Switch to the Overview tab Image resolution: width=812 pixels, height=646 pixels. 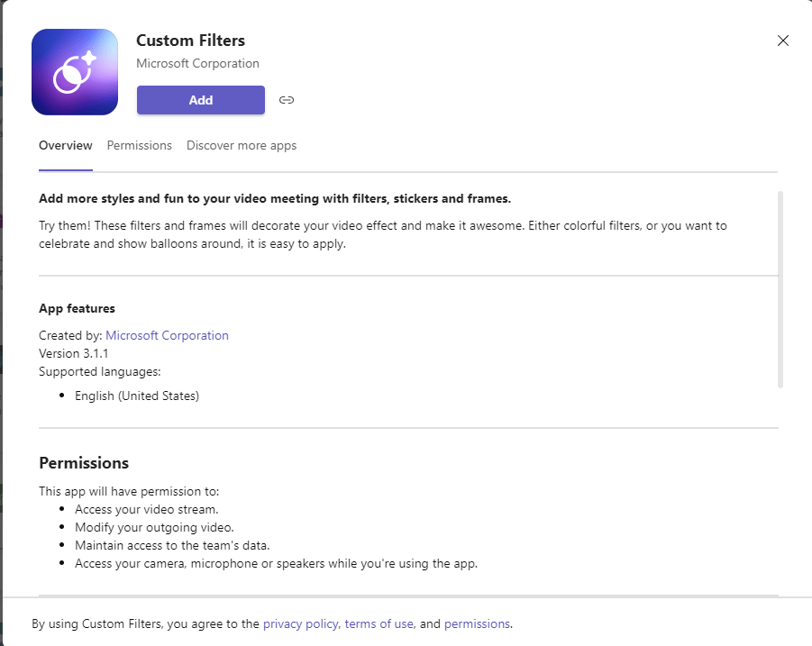point(66,146)
